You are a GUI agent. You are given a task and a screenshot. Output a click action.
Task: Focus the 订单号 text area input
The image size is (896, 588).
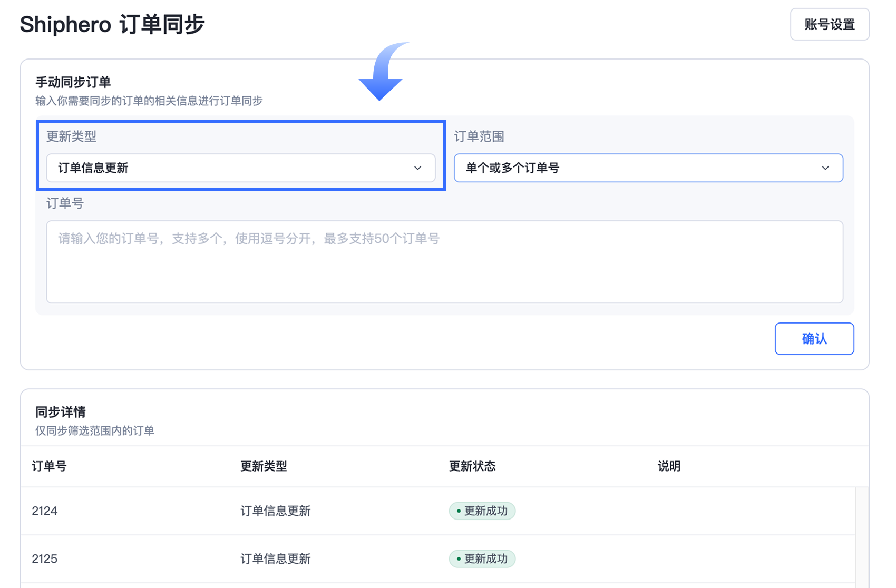pyautogui.click(x=445, y=262)
